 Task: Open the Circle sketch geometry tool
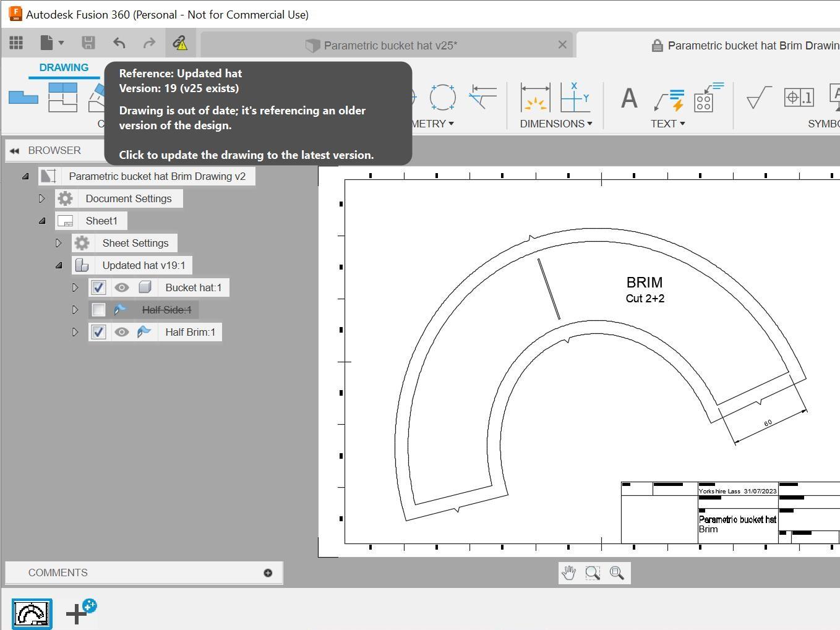[443, 98]
